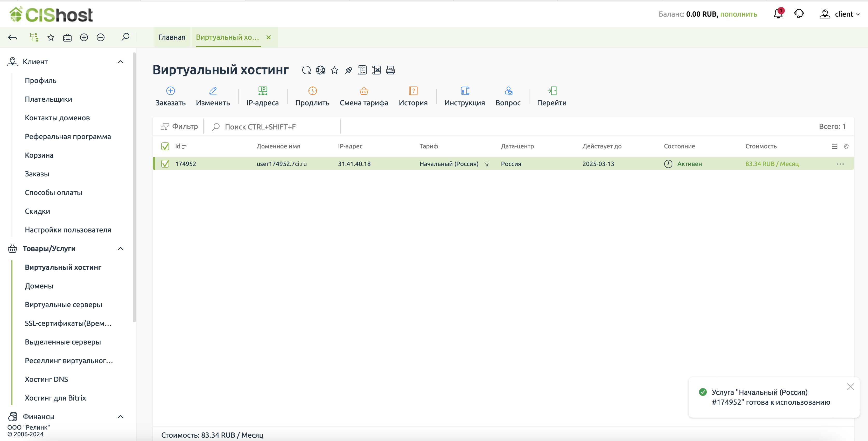Viewport: 868px width, 441px height.
Task: Click the Фильтр button
Action: coord(179,127)
